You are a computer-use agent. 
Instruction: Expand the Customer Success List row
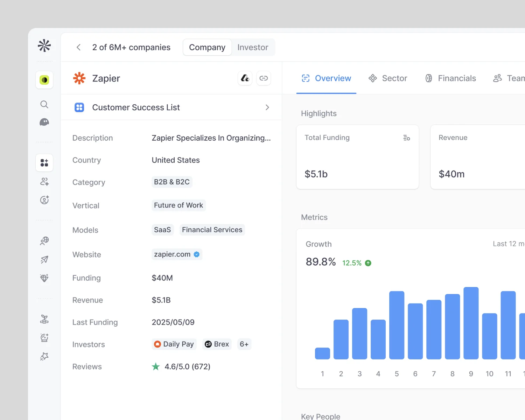(x=171, y=107)
